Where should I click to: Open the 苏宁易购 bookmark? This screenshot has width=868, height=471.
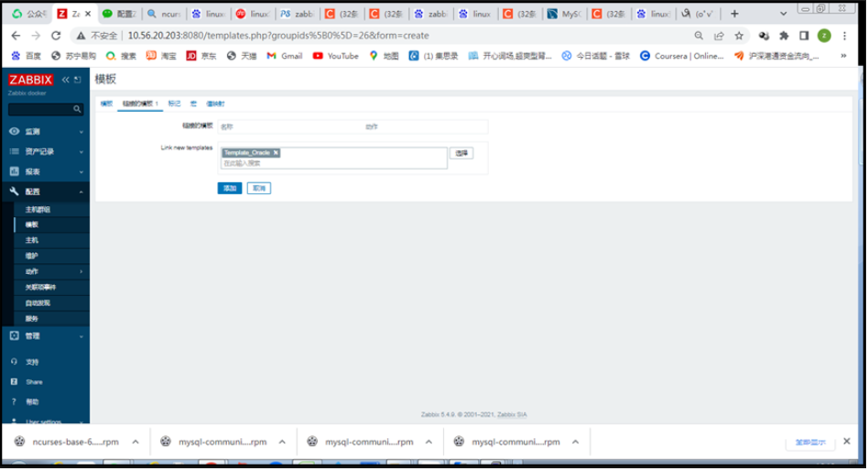click(x=73, y=56)
